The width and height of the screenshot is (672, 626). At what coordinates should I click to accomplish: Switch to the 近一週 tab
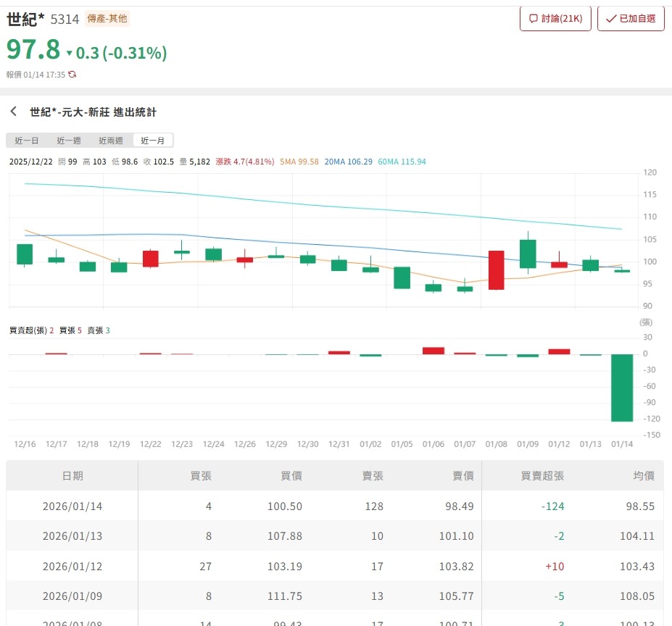tap(69, 141)
